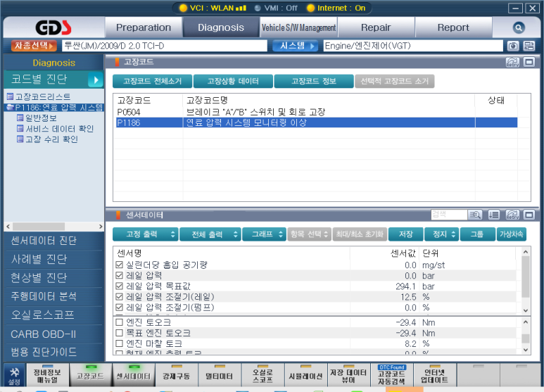Open 고장코드 자동검색 DTC Found button
The width and height of the screenshot is (544, 392).
[x=392, y=375]
